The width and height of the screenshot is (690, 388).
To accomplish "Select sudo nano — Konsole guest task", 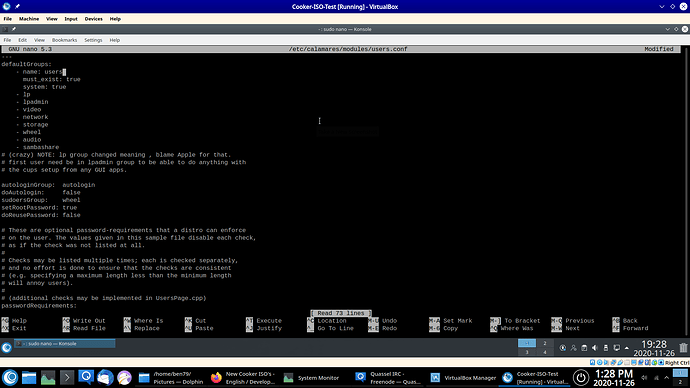I will click(65, 344).
